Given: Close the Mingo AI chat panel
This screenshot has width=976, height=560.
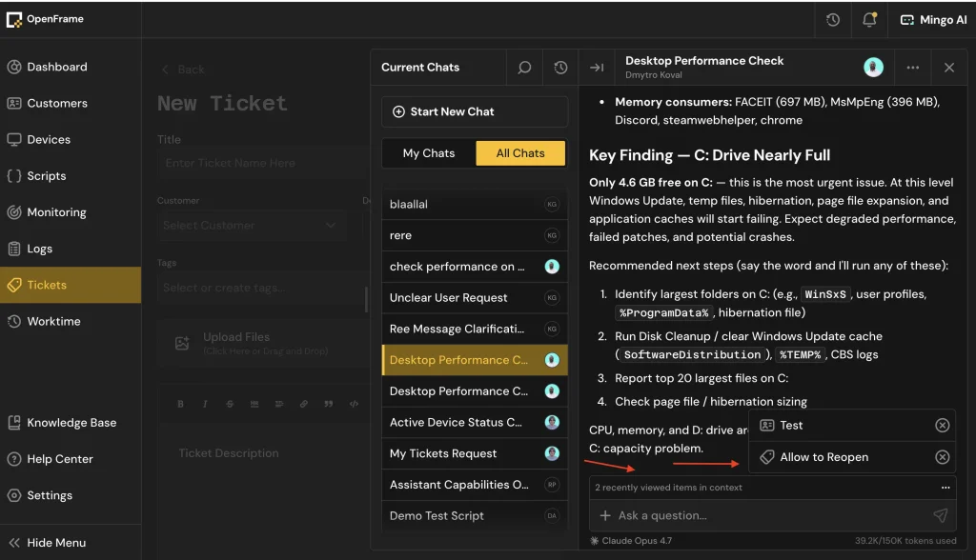Looking at the screenshot, I should coord(949,68).
